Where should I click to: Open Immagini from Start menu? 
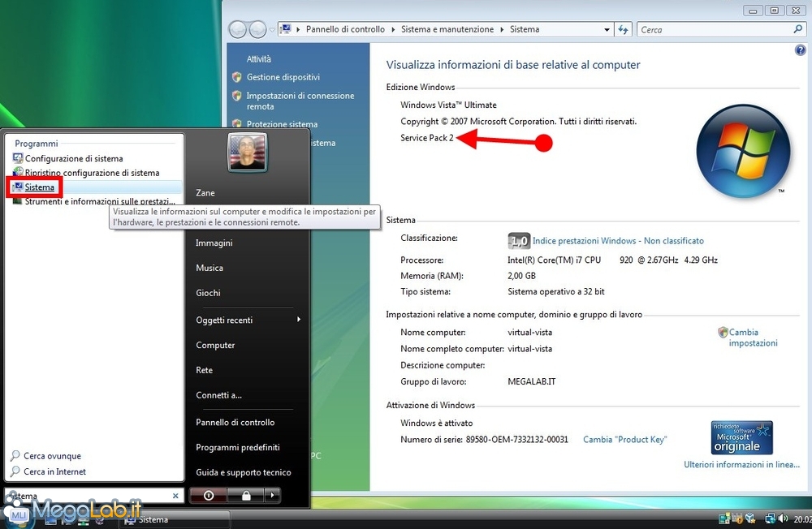pyautogui.click(x=214, y=243)
